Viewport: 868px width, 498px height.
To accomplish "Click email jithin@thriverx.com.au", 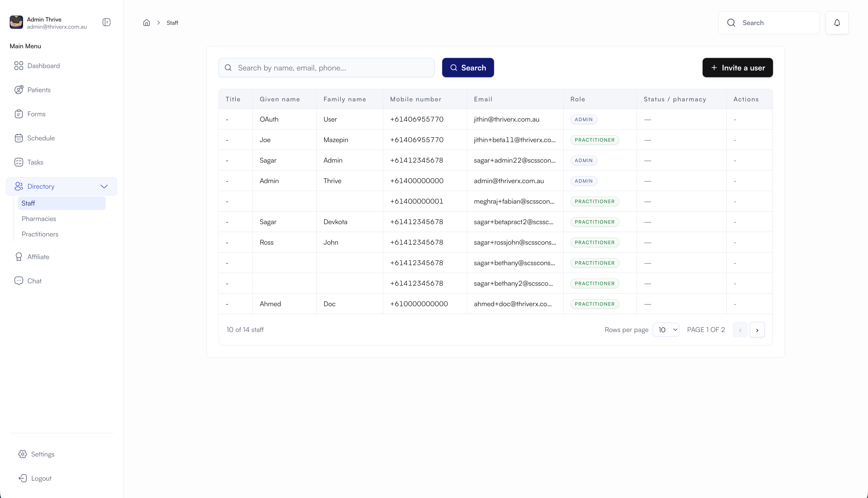I will (x=506, y=119).
